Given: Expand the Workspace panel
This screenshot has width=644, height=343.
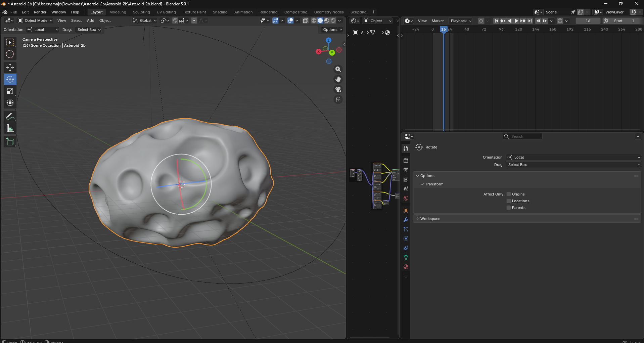Looking at the screenshot, I should (x=430, y=219).
